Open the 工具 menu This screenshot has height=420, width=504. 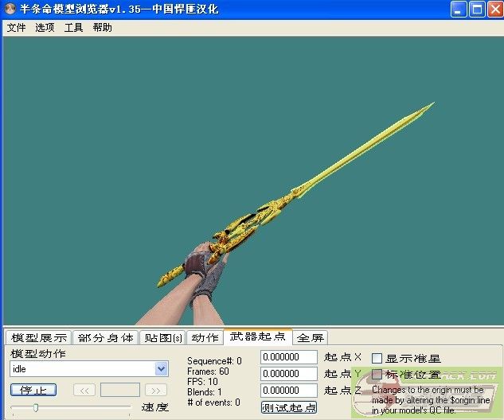73,28
